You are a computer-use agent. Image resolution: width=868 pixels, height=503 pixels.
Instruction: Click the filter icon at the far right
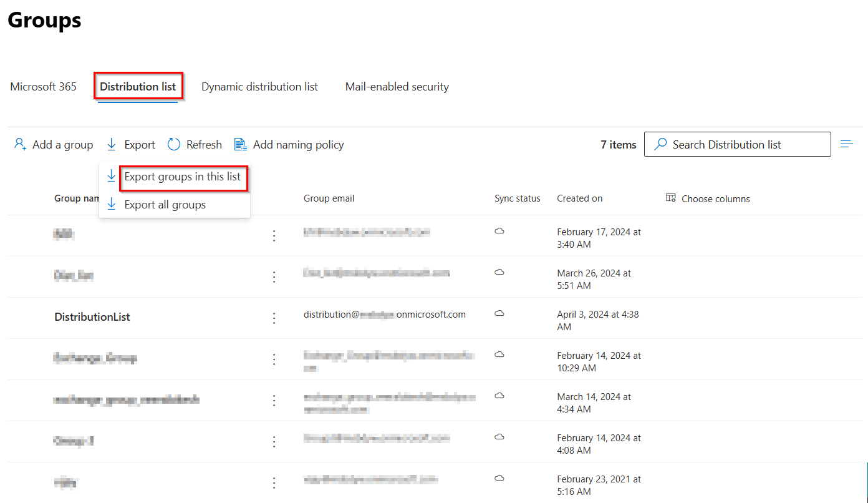(x=847, y=144)
